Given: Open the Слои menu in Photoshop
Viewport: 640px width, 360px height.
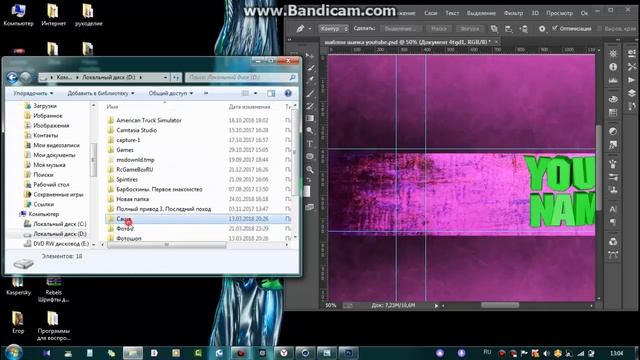Looking at the screenshot, I should (430, 13).
